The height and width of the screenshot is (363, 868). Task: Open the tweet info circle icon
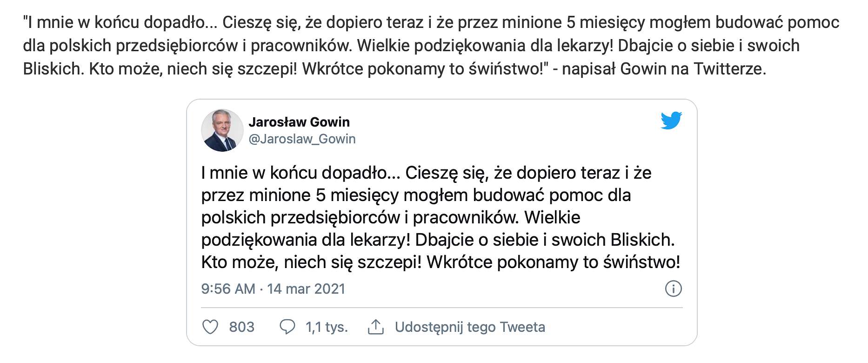[x=673, y=289]
